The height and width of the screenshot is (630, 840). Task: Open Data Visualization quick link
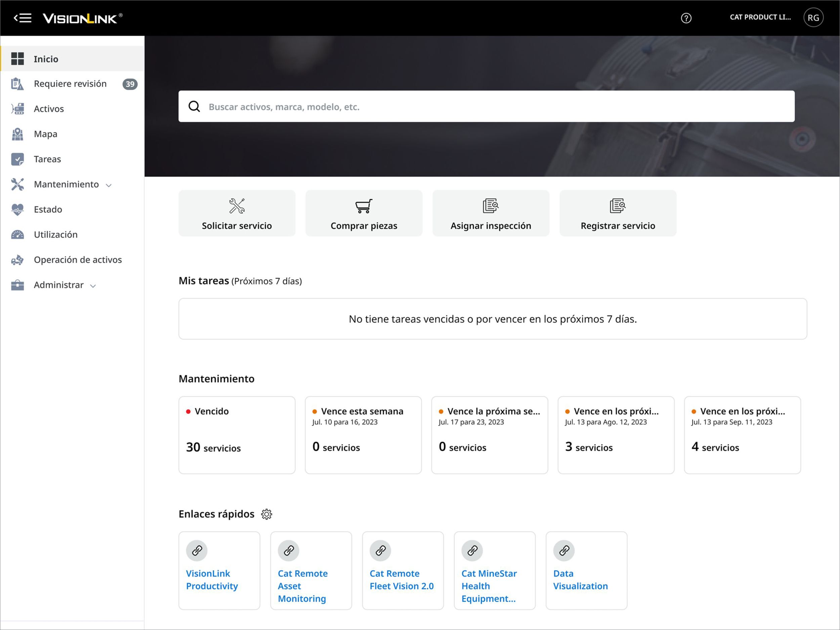pos(580,579)
